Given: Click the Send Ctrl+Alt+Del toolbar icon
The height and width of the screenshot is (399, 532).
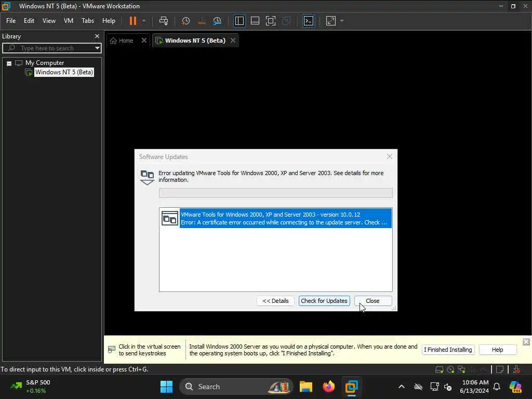Looking at the screenshot, I should tap(164, 21).
